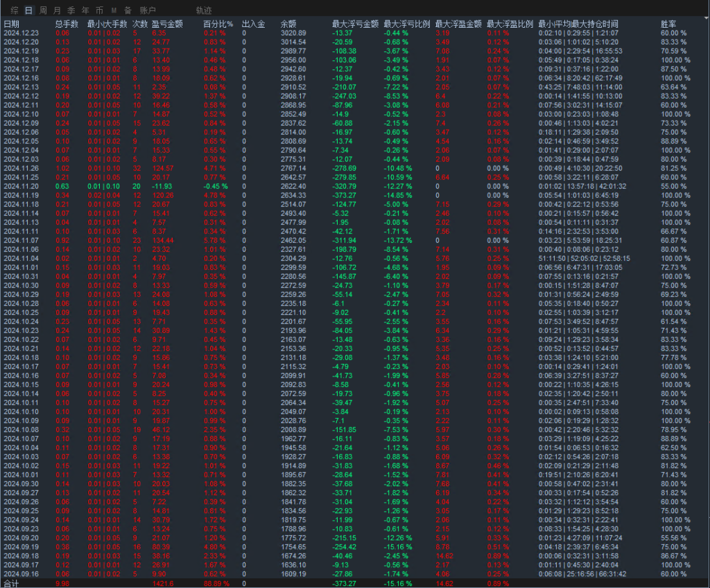Switch to the 月 monthly tab
Image resolution: width=710 pixels, height=588 pixels.
57,10
